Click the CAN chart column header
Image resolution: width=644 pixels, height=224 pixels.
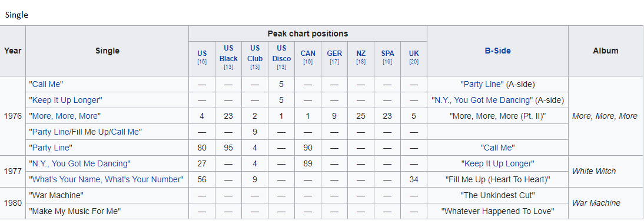coord(308,54)
